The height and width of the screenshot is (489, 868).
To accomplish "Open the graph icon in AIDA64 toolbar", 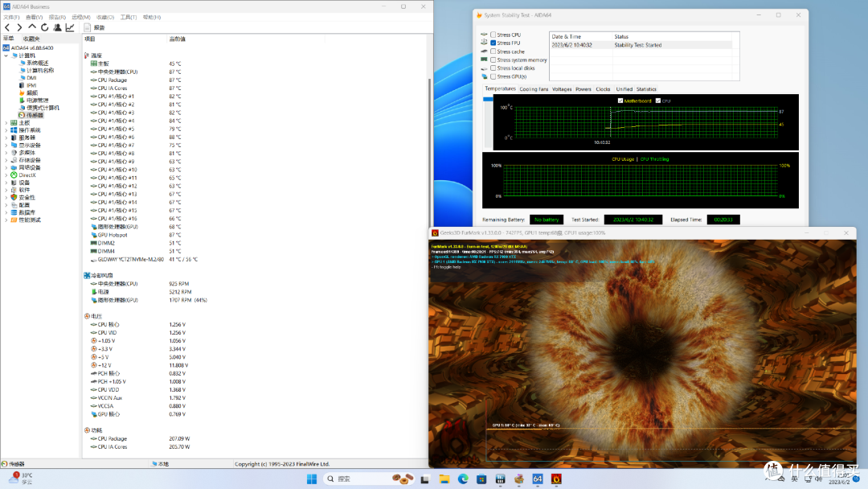I will (x=70, y=27).
